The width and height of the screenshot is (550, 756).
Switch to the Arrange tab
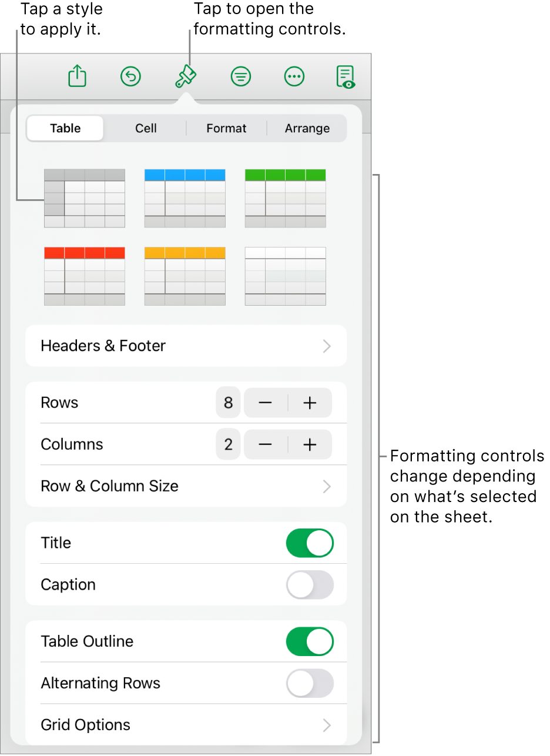point(307,128)
